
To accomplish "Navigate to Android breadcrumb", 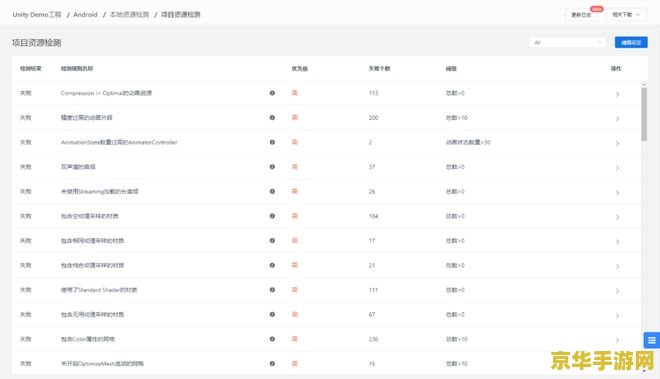I will pos(85,14).
